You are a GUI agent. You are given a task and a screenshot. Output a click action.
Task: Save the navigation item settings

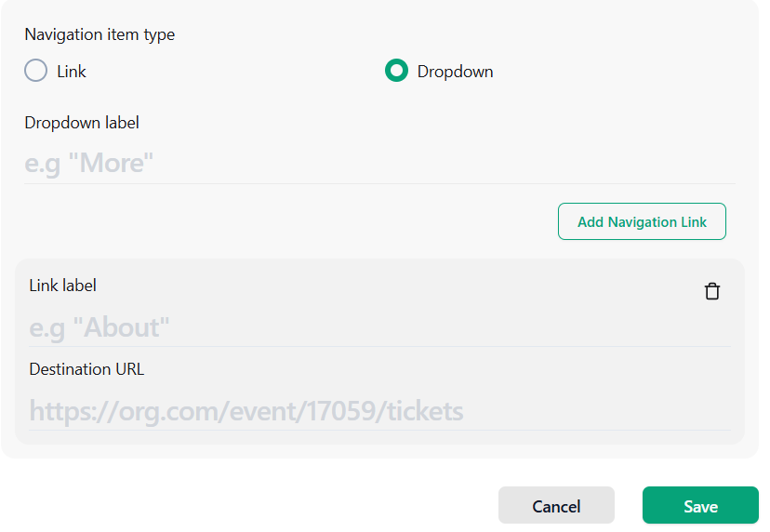coord(701,505)
